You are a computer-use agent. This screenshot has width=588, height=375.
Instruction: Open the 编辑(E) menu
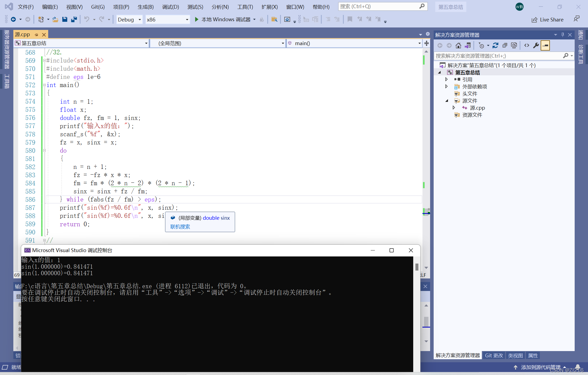tap(50, 7)
